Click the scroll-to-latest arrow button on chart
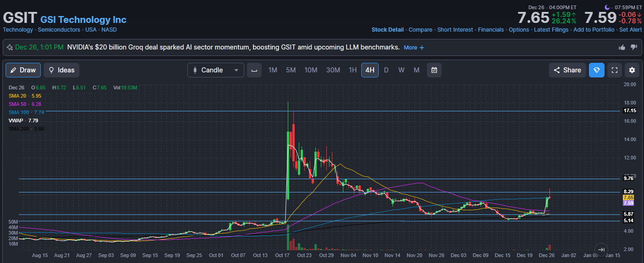The width and height of the screenshot is (644, 263). pyautogui.click(x=602, y=249)
